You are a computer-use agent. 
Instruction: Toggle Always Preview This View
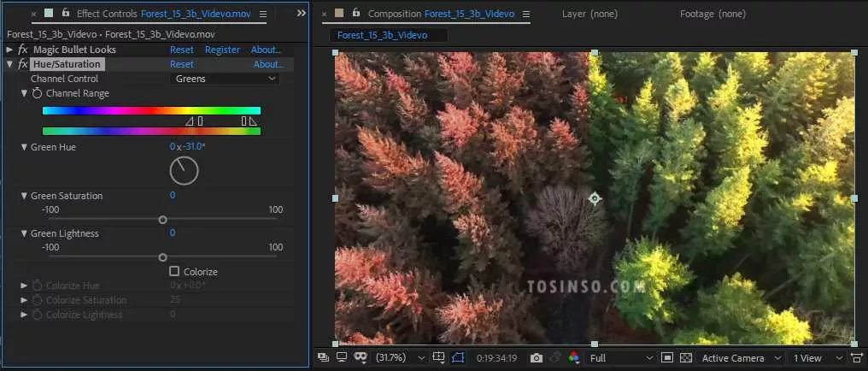[323, 357]
